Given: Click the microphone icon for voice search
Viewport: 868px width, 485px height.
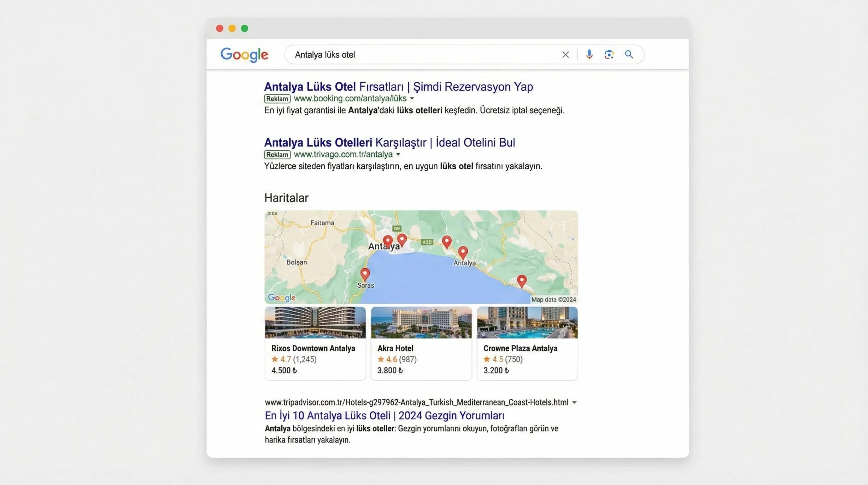Looking at the screenshot, I should (589, 54).
